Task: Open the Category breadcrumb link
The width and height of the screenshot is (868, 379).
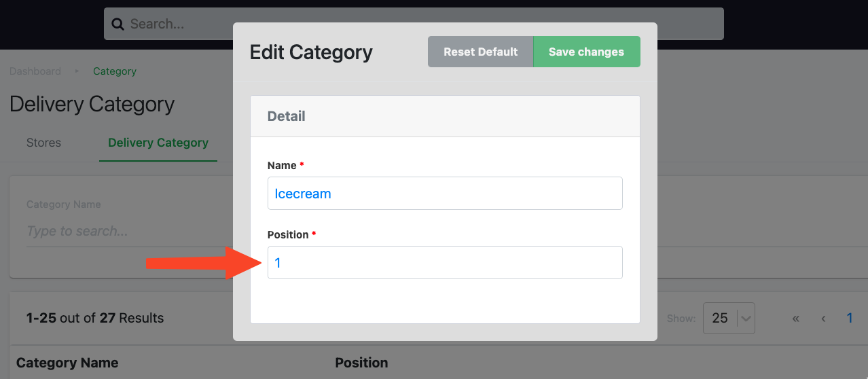Action: coord(115,71)
